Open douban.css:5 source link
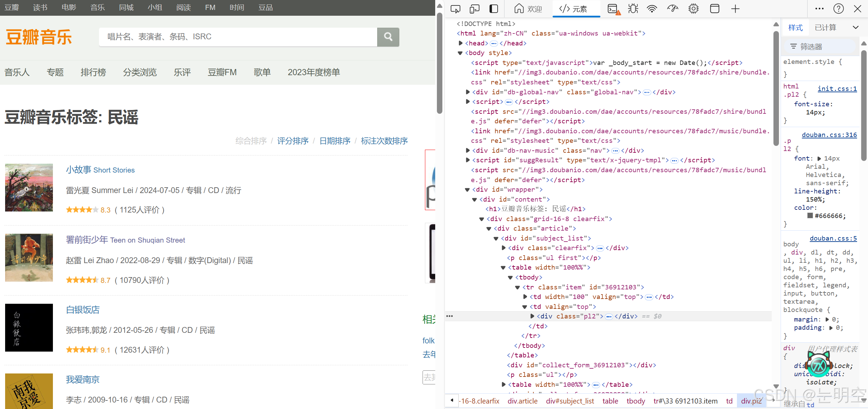 tap(833, 238)
